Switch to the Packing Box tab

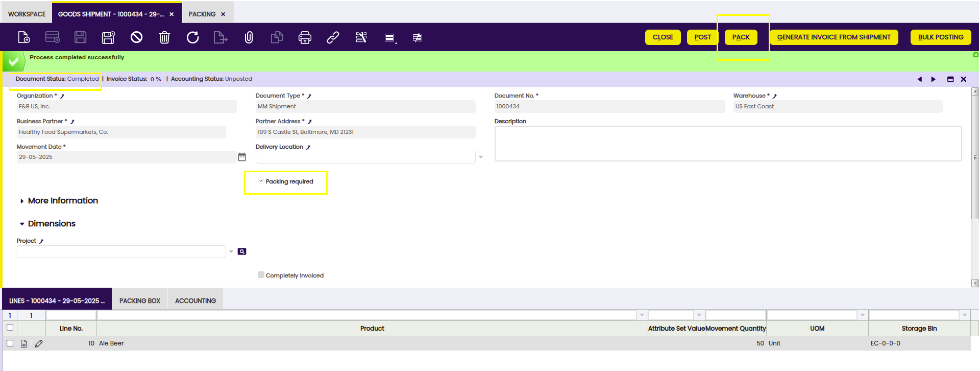(140, 300)
